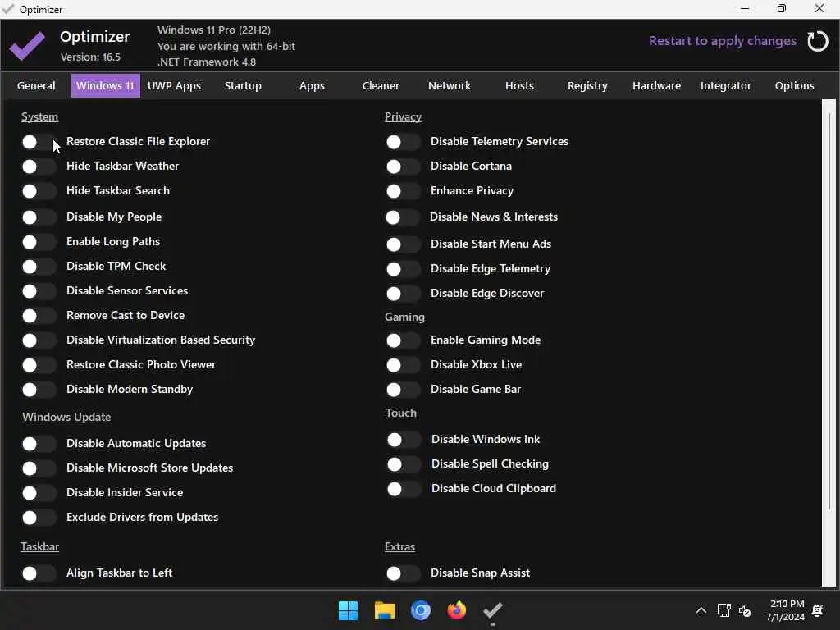Toggle Exclude Drivers from Updates switch
This screenshot has height=630, width=840.
[39, 518]
